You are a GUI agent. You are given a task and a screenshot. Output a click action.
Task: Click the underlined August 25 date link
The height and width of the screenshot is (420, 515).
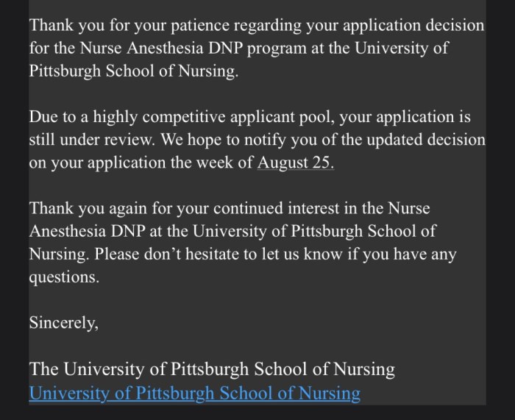(x=294, y=163)
